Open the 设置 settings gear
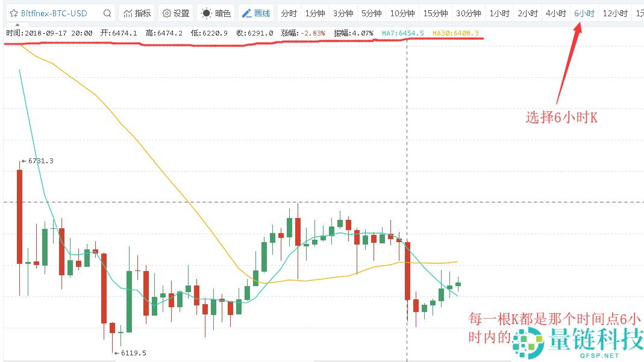This screenshot has width=644, height=362. click(176, 13)
